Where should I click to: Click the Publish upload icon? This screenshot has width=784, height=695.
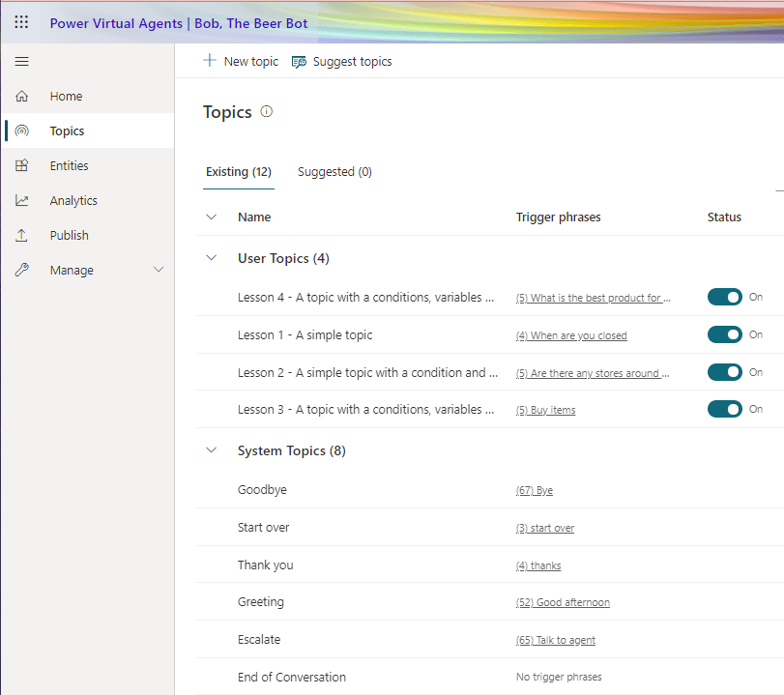pos(22,236)
